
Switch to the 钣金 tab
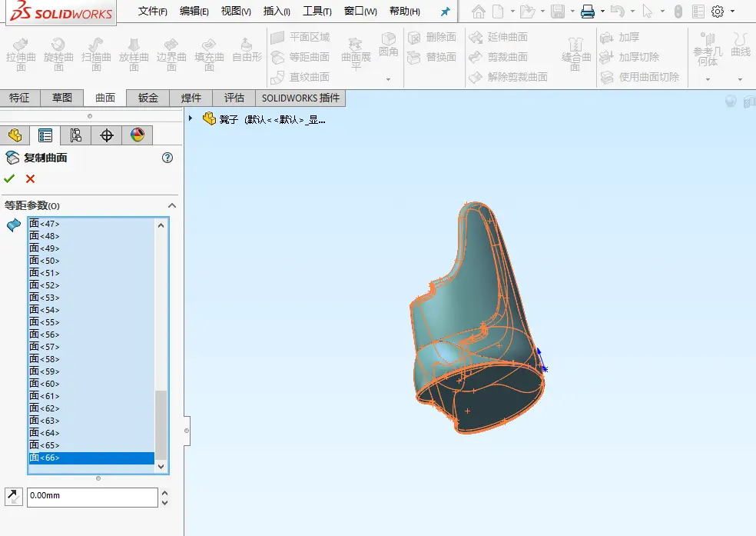pyautogui.click(x=148, y=98)
